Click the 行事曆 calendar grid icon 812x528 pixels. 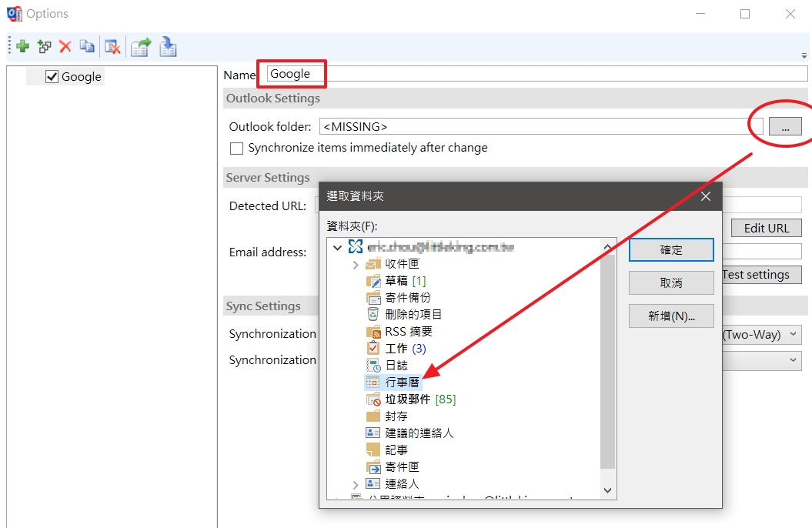[x=373, y=383]
